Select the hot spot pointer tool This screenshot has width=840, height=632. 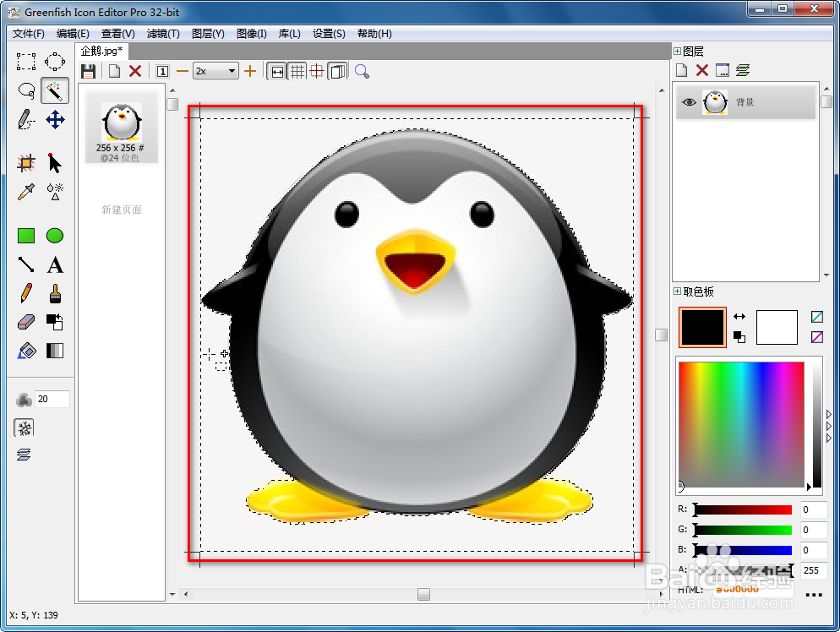(55, 163)
